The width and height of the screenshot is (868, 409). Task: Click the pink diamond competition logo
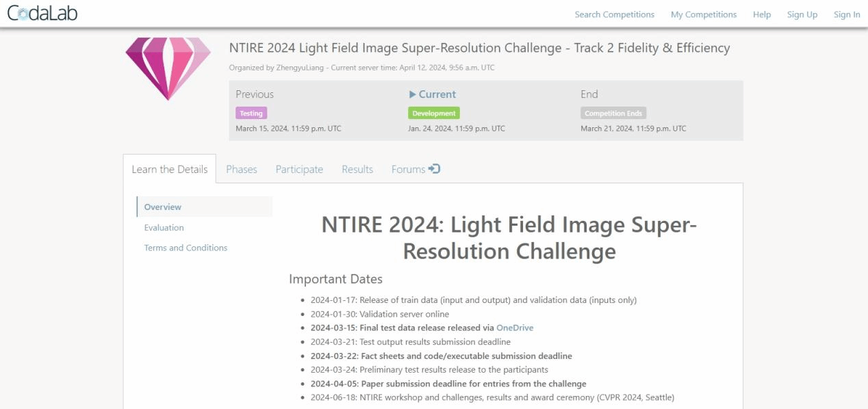coord(168,68)
